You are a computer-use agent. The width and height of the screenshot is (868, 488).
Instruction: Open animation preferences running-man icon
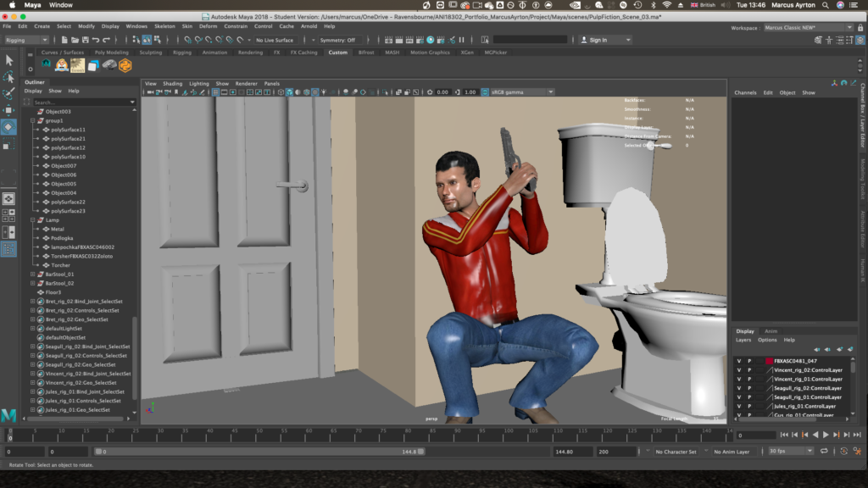coord(857,452)
